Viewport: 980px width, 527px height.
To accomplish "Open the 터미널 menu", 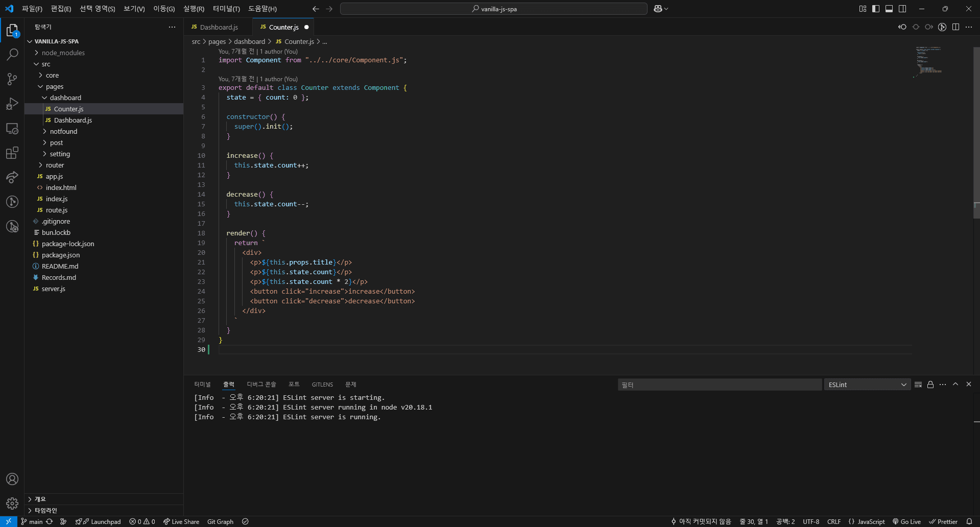I will pyautogui.click(x=227, y=9).
